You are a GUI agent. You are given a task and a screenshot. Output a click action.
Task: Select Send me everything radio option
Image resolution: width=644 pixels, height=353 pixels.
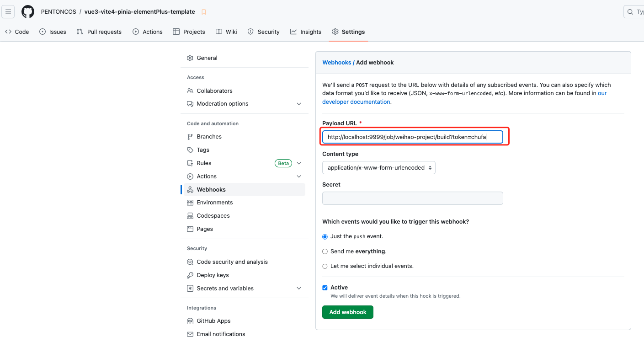coord(325,251)
